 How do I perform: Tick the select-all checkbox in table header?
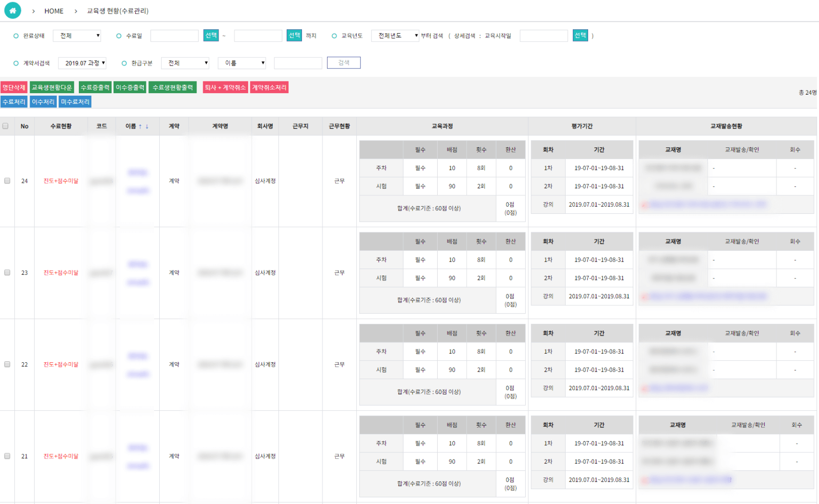click(x=6, y=126)
